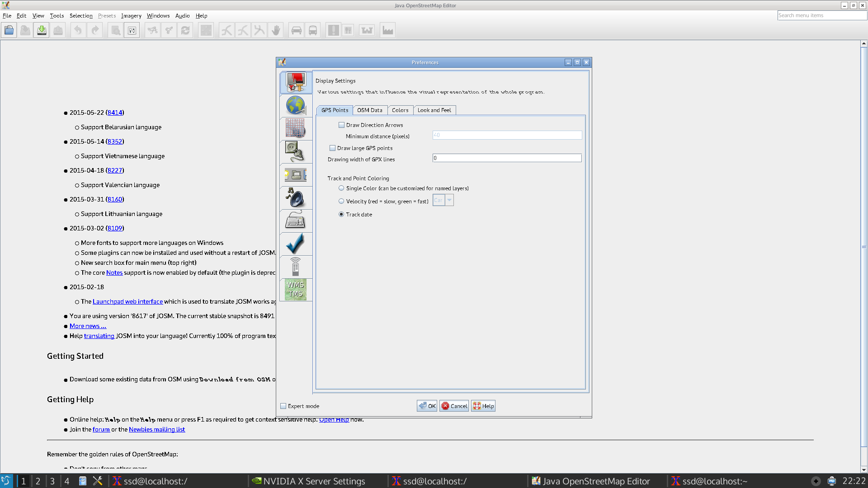Viewport: 868px width, 488px height.
Task: Click the More news link
Action: 88,326
